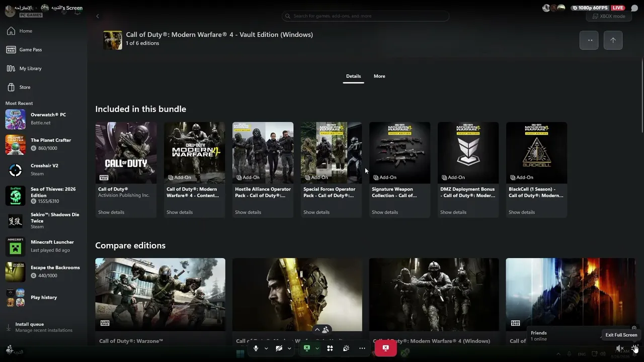Switch to the More tab

point(379,76)
